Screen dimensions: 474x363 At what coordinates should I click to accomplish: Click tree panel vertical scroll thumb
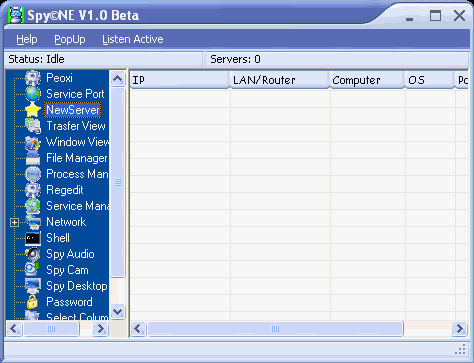[x=117, y=182]
